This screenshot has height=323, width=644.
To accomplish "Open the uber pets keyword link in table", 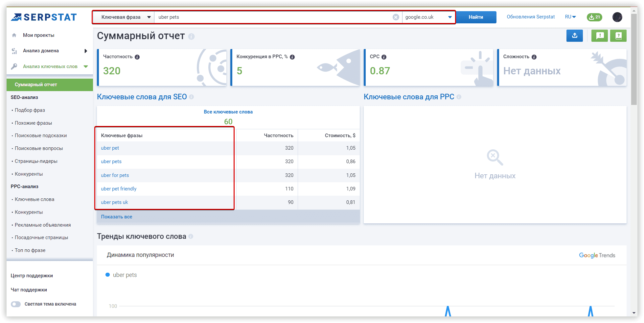I will click(x=111, y=161).
